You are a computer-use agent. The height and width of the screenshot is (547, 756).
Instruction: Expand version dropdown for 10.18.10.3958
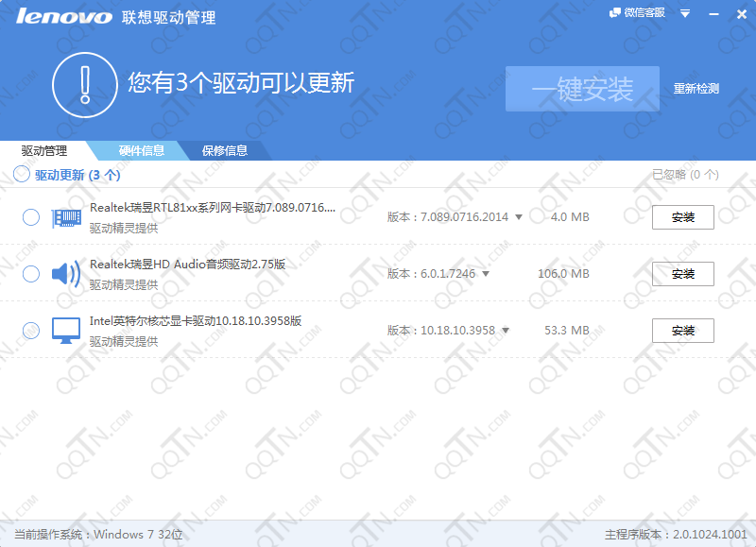(506, 331)
